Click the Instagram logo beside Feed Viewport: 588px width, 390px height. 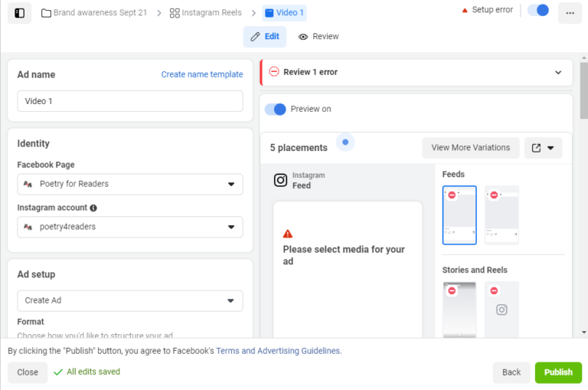click(x=281, y=180)
